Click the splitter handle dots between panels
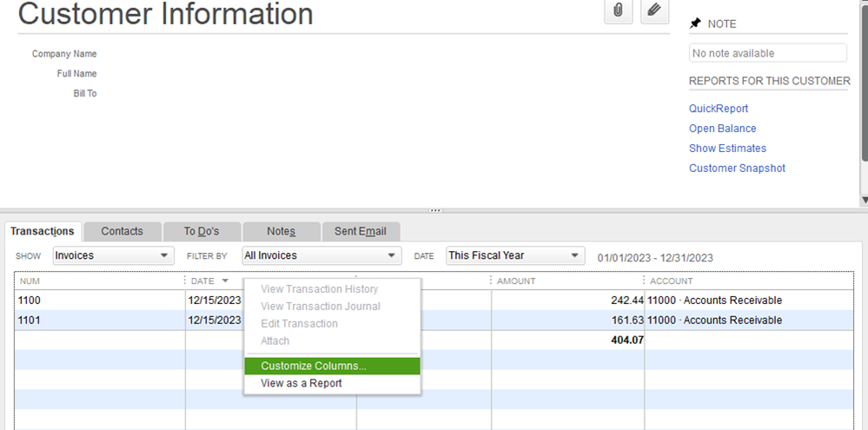The image size is (868, 430). point(435,210)
